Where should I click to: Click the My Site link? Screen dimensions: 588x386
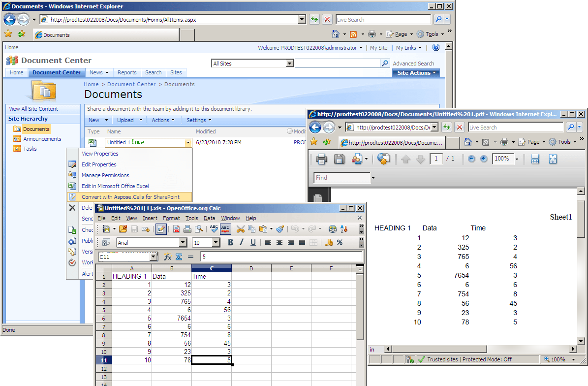pyautogui.click(x=378, y=48)
